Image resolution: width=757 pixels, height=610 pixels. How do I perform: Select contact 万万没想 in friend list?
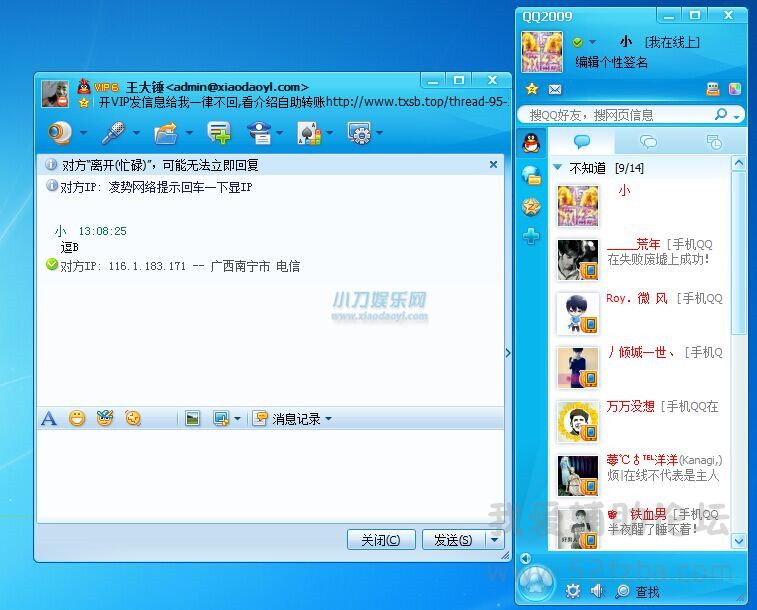click(x=640, y=421)
